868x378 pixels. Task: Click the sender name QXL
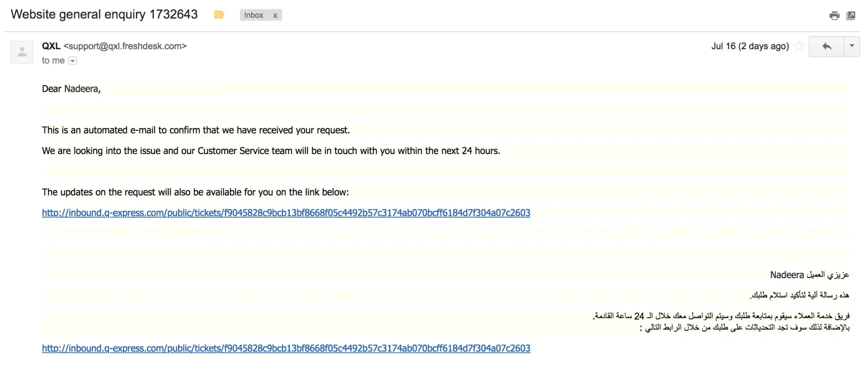51,46
